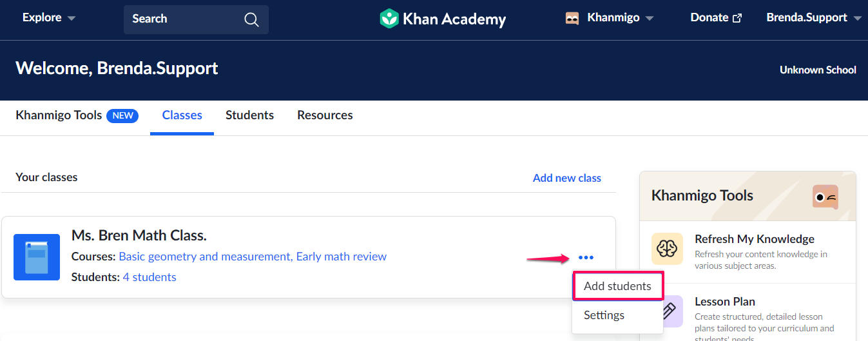The image size is (868, 341).
Task: Click the Add new class link
Action: tap(567, 178)
